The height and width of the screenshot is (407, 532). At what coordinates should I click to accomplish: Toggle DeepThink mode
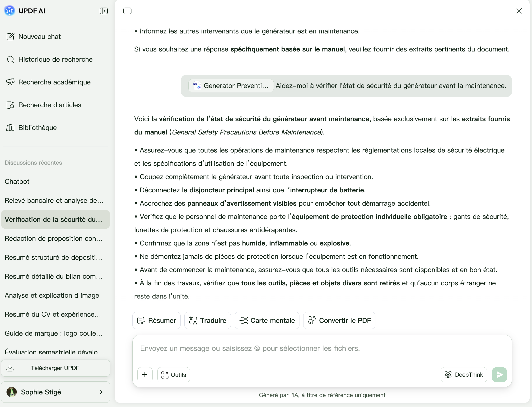pos(464,375)
